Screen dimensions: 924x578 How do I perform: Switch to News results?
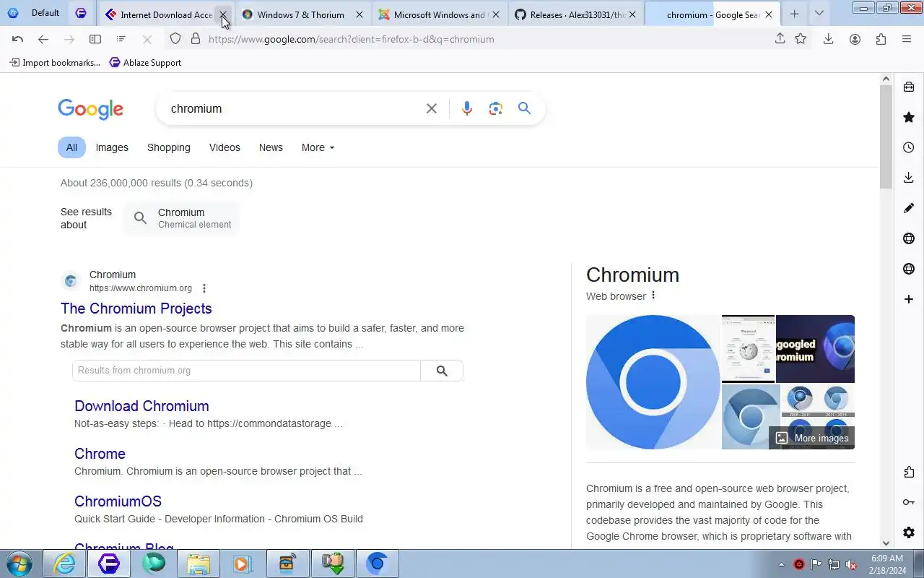point(271,147)
